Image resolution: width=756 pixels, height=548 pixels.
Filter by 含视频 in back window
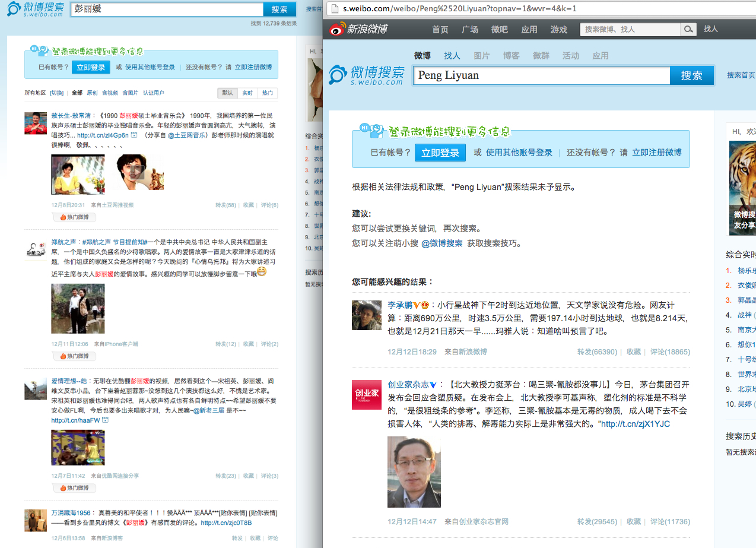[110, 93]
